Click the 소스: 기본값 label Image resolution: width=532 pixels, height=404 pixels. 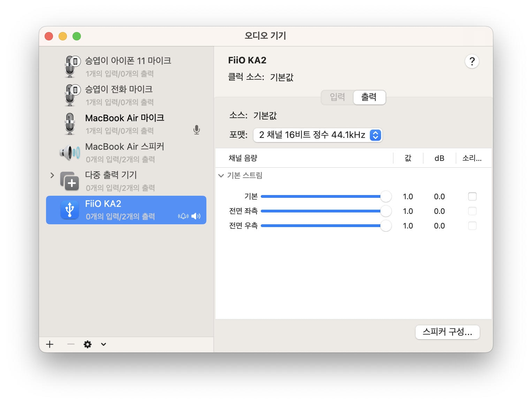click(x=253, y=116)
